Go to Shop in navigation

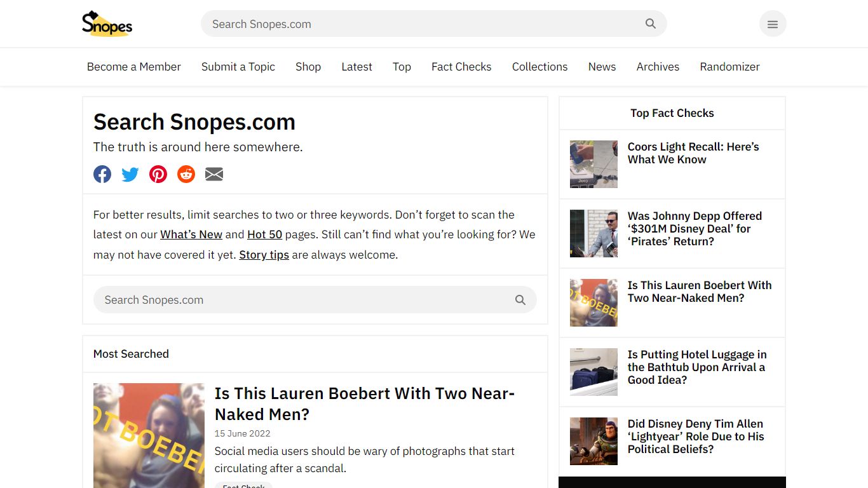click(308, 67)
